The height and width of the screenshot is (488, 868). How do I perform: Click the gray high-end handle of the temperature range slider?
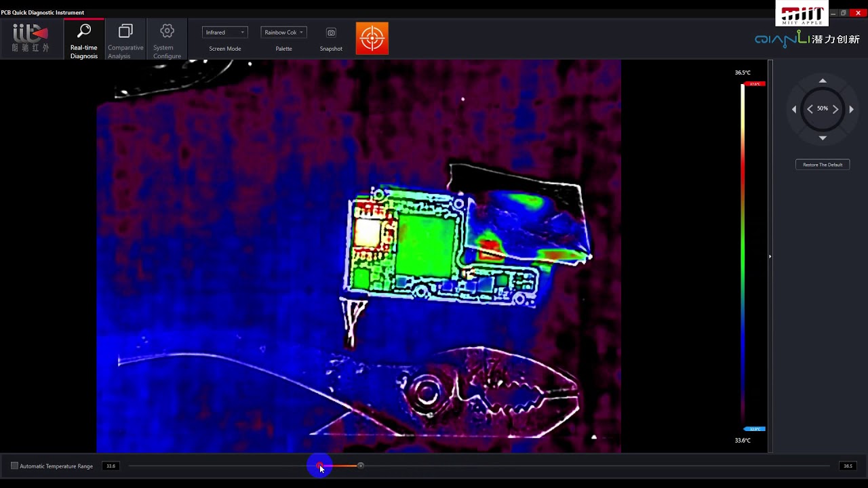(361, 466)
